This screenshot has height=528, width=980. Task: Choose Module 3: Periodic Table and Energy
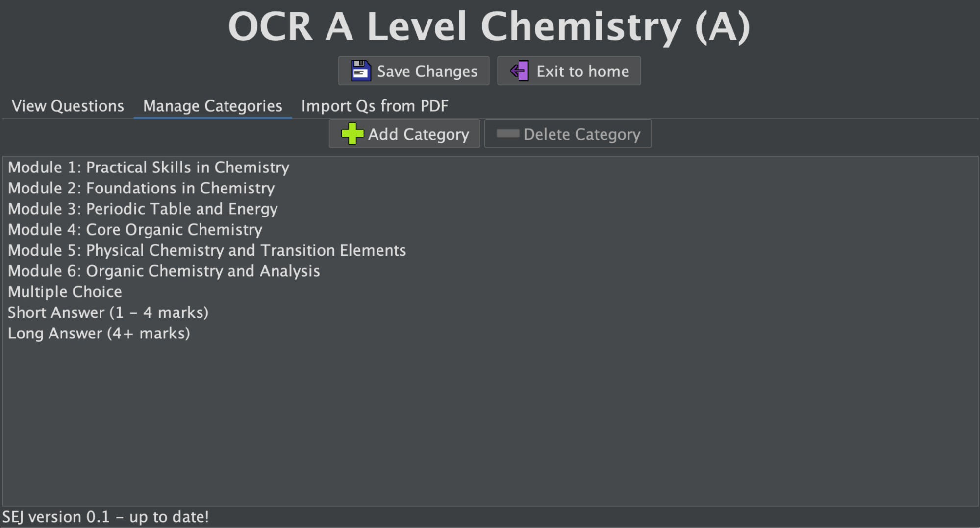coord(143,209)
